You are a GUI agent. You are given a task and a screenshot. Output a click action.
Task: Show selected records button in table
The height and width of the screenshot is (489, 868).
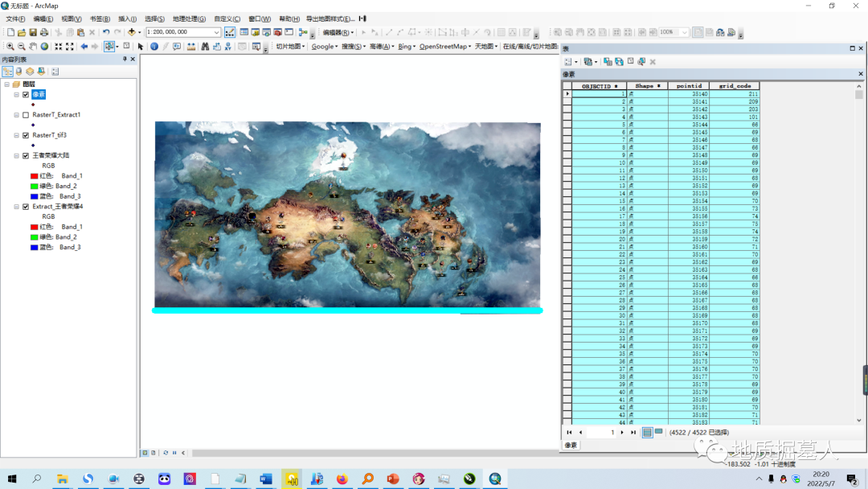pyautogui.click(x=659, y=432)
